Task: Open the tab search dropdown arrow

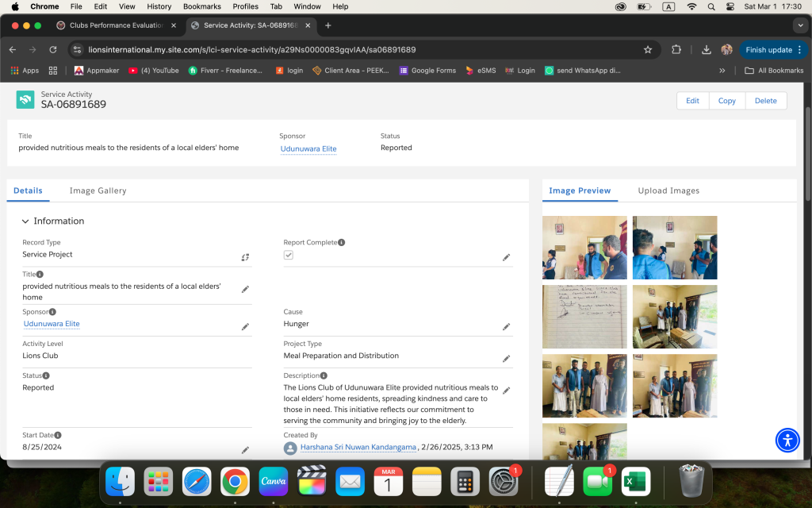Action: (800, 25)
